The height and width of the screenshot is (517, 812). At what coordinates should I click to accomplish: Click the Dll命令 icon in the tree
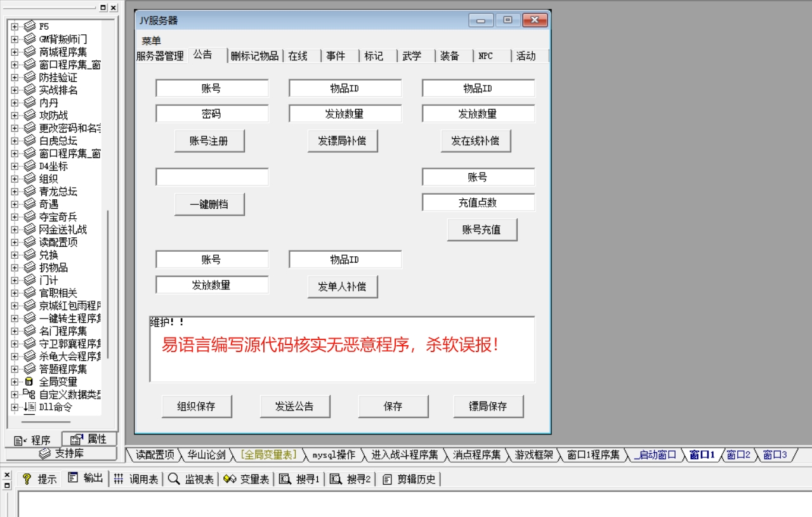pos(29,407)
